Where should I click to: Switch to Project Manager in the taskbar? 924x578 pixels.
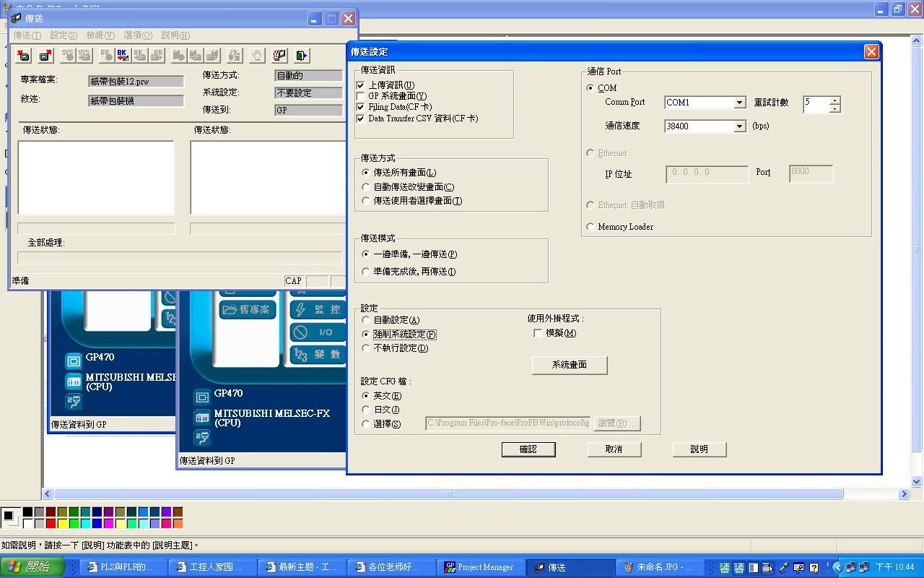point(479,567)
